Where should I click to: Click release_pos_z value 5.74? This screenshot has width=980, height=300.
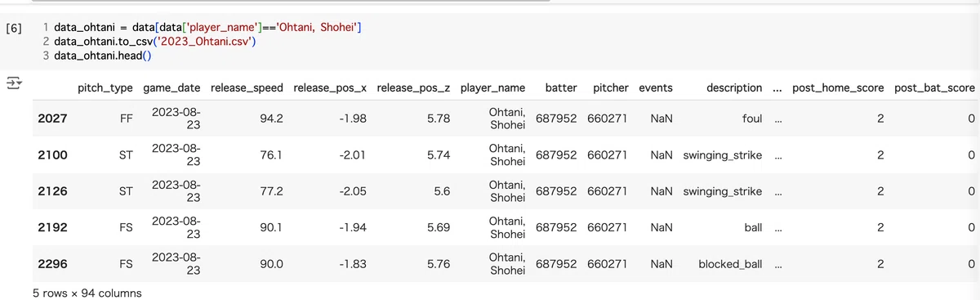pos(439,155)
